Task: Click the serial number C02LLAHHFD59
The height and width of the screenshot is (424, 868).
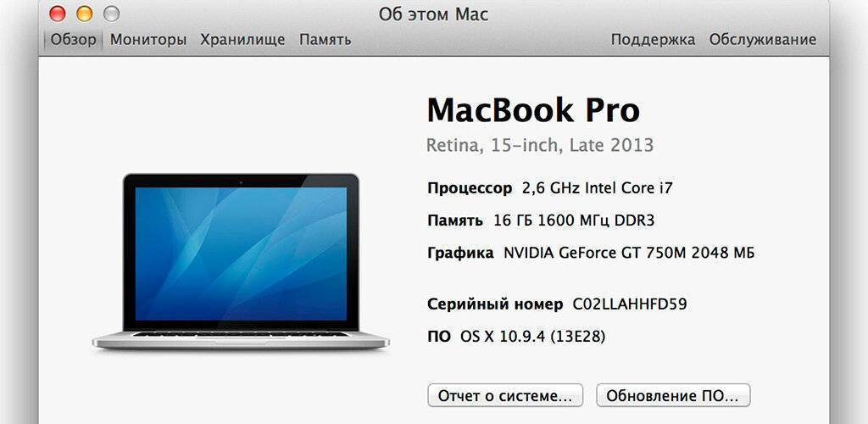Action: point(630,304)
